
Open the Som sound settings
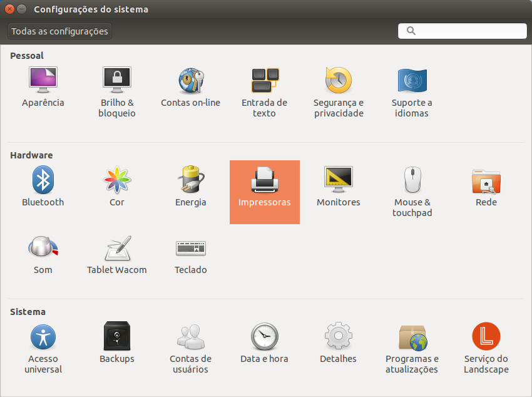[x=43, y=247]
